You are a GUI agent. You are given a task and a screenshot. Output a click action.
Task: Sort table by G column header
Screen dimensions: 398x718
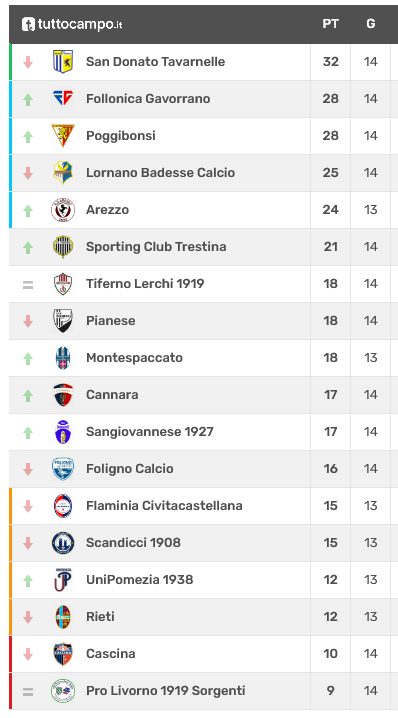(x=371, y=24)
